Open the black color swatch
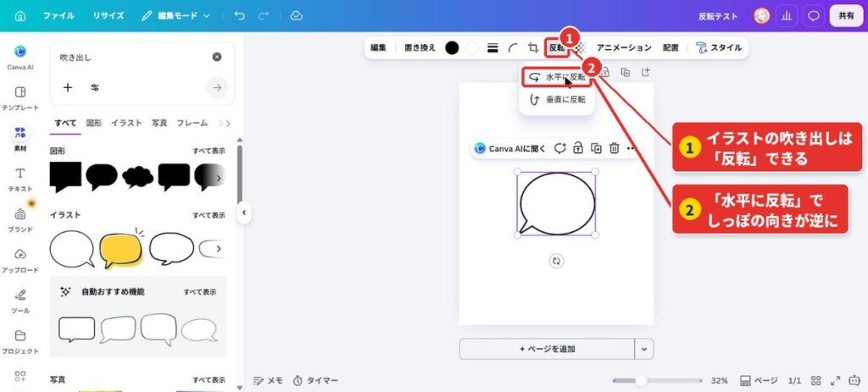This screenshot has height=392, width=868. (x=453, y=47)
